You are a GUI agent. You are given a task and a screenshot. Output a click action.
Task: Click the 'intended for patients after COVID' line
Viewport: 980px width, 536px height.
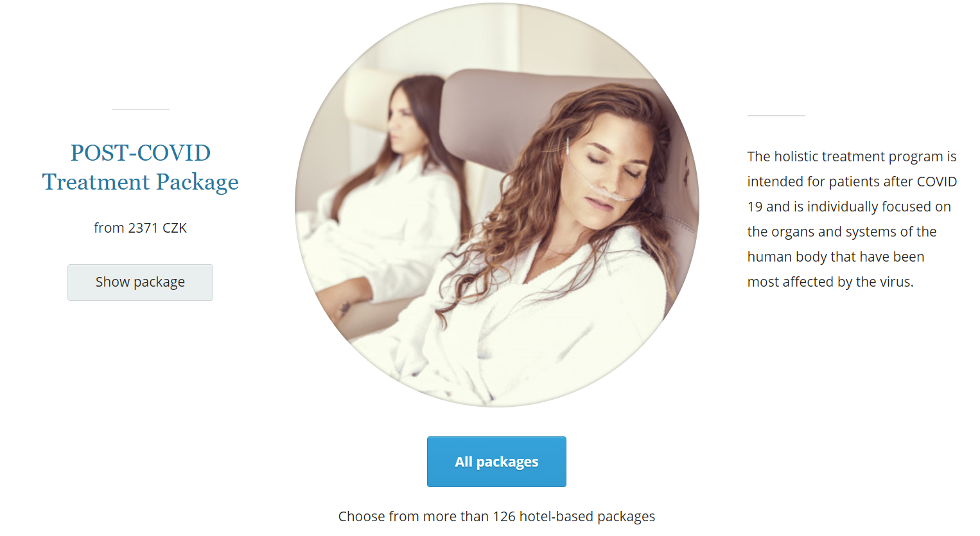click(852, 182)
